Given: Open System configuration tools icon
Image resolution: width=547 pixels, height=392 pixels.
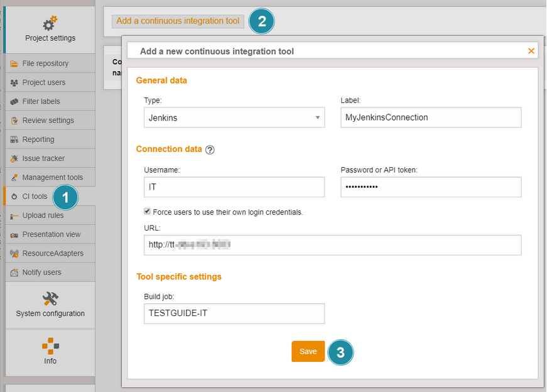Looking at the screenshot, I should (x=50, y=298).
